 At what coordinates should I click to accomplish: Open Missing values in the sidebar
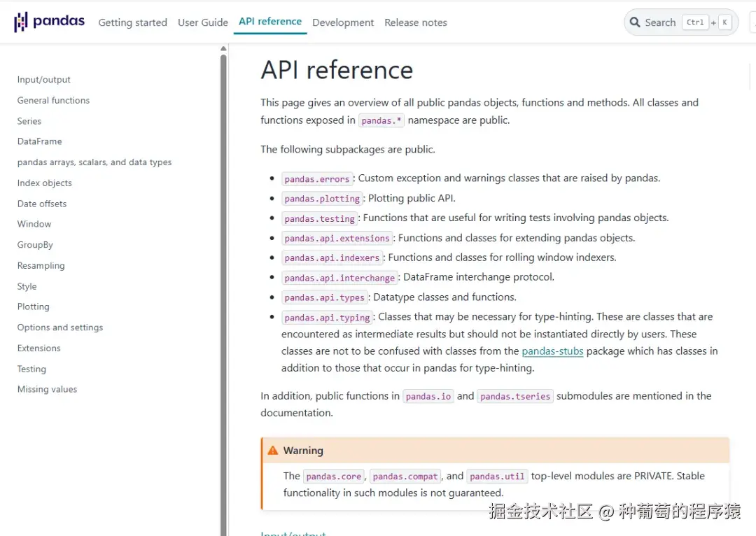48,389
